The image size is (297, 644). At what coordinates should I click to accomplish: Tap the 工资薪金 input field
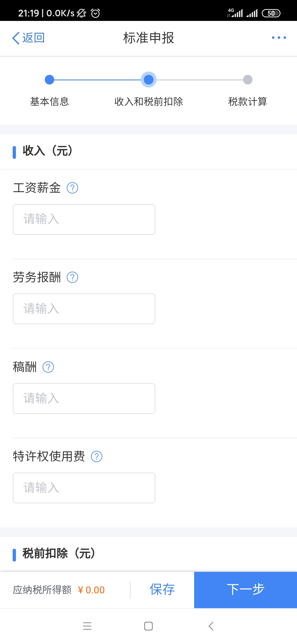point(83,219)
